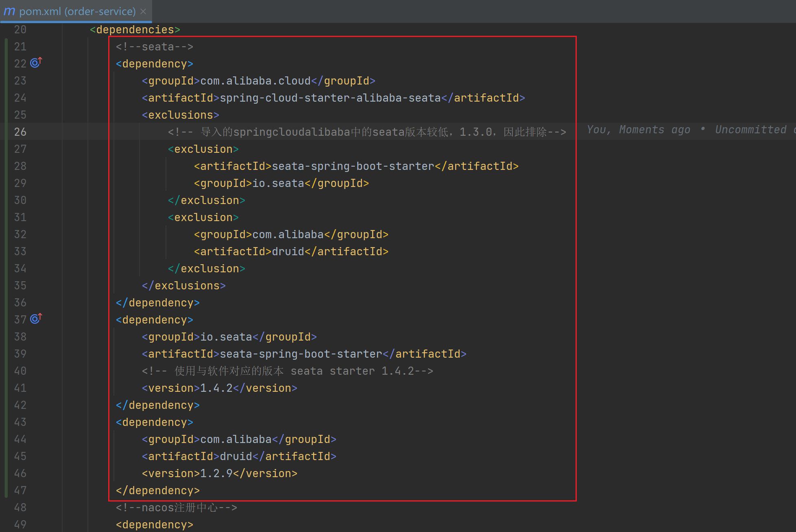796x532 pixels.
Task: Click the </dependency> closing tag on line 42
Action: coord(158,405)
